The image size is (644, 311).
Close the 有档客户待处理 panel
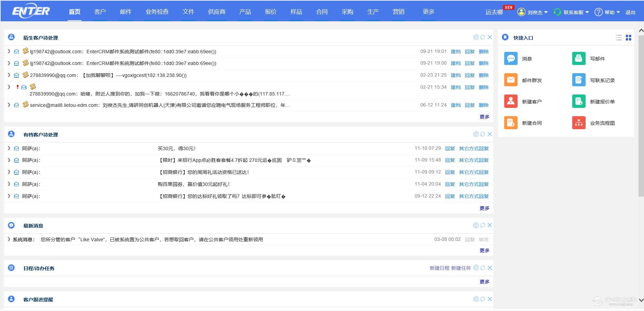click(x=490, y=134)
